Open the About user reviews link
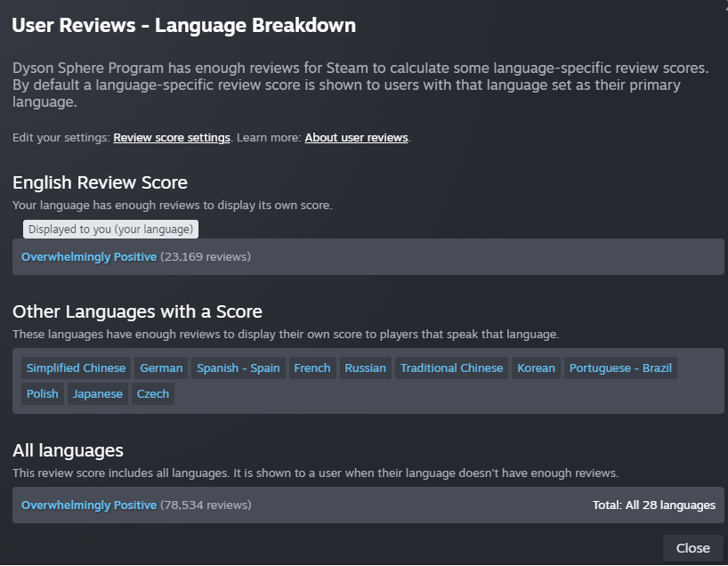This screenshot has height=566, width=728. [357, 138]
